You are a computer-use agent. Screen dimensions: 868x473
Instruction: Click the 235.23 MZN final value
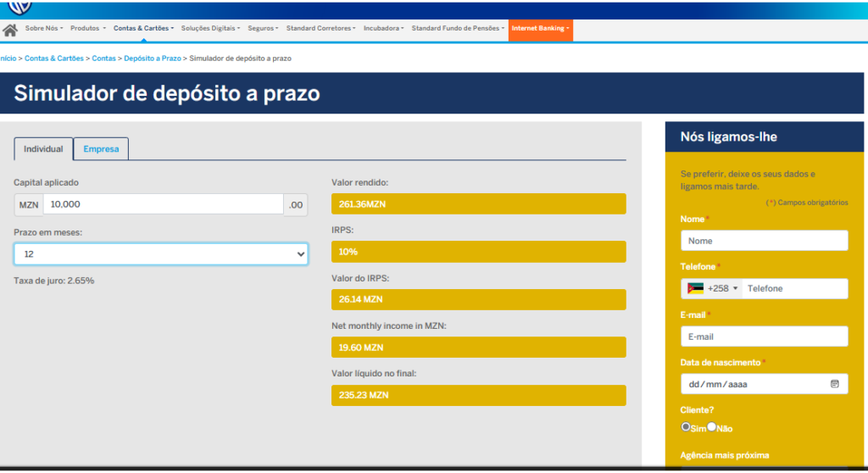tap(478, 396)
